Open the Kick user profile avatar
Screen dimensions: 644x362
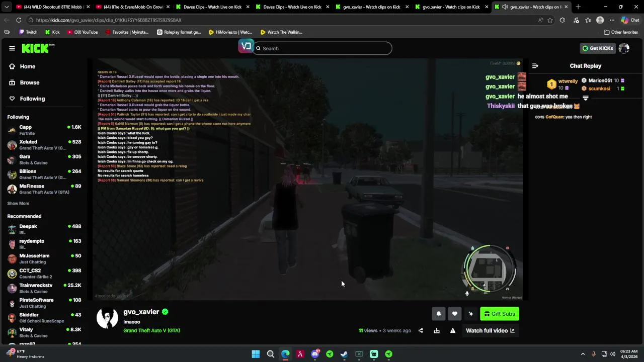coord(624,48)
